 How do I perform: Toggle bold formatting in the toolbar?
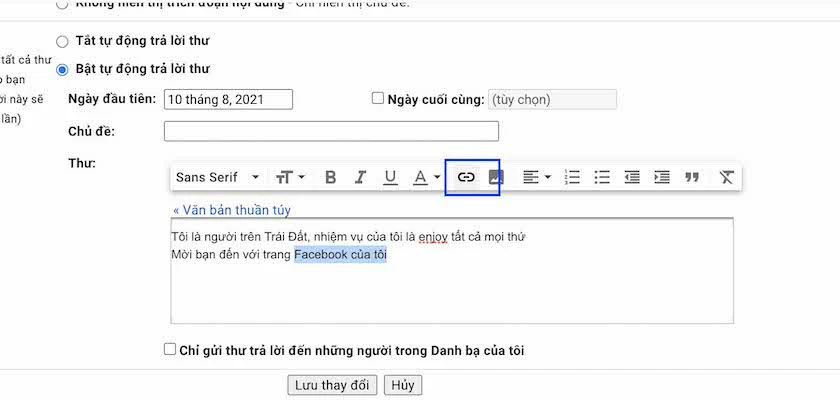331,177
